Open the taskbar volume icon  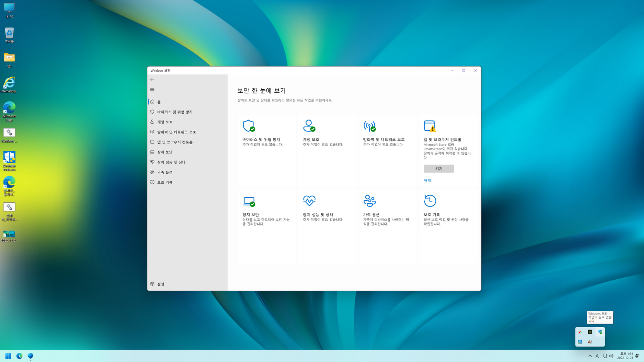pyautogui.click(x=611, y=356)
